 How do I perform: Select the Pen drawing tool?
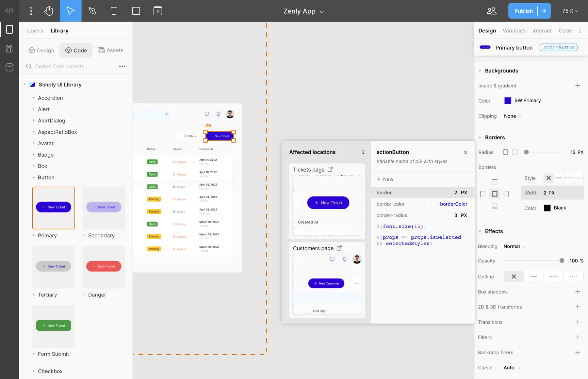click(92, 11)
